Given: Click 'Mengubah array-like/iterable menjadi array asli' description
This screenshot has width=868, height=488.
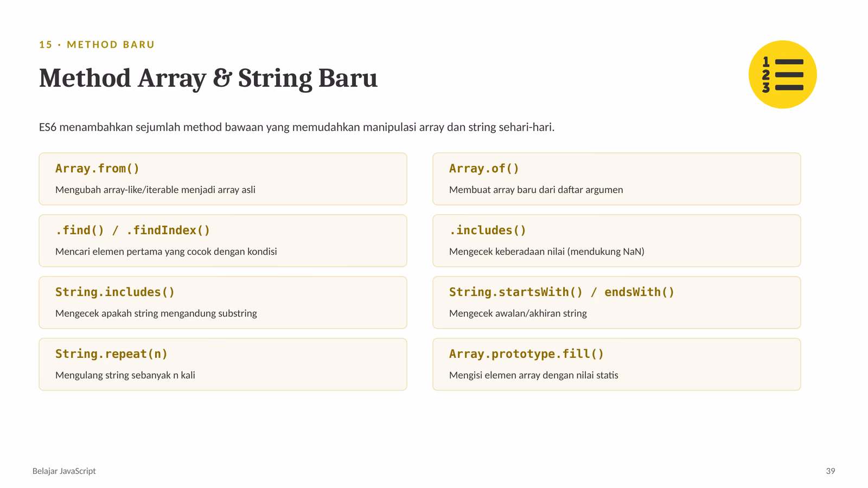Looking at the screenshot, I should [155, 190].
